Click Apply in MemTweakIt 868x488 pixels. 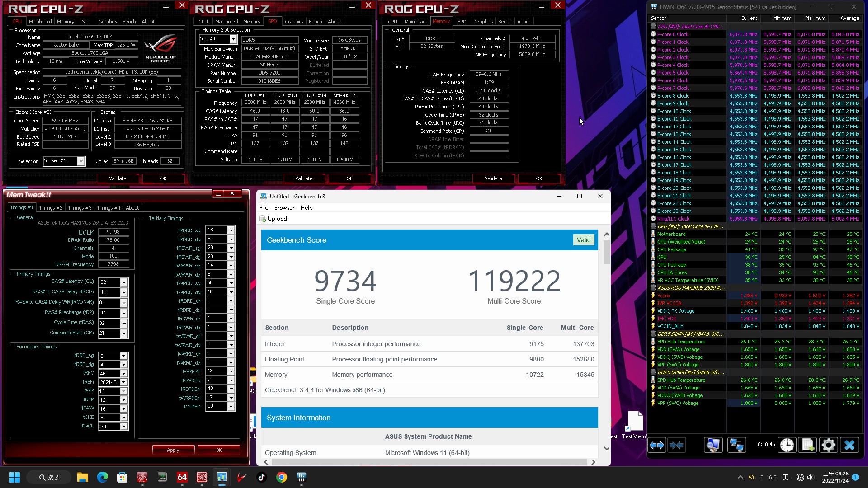[x=173, y=450]
